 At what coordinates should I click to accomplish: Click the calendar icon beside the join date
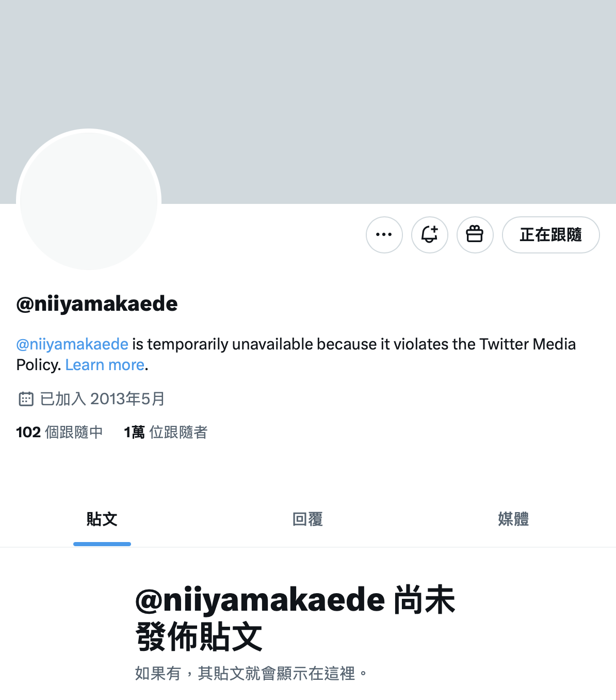pyautogui.click(x=26, y=399)
